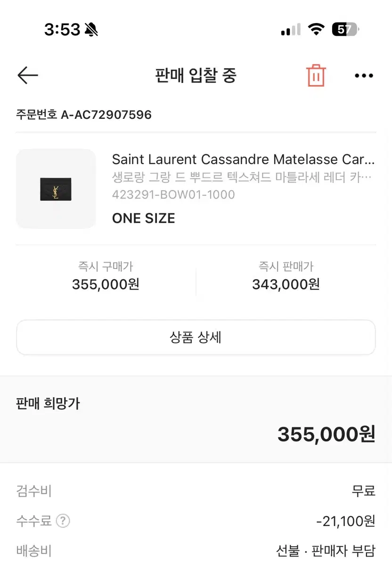Tap the 판매 희망가 355,000원 amount
Viewport: 392px width, 566px height.
pyautogui.click(x=327, y=434)
